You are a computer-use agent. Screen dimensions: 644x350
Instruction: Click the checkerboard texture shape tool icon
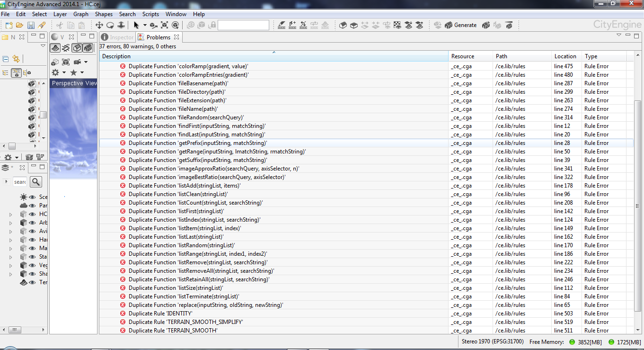[397, 25]
